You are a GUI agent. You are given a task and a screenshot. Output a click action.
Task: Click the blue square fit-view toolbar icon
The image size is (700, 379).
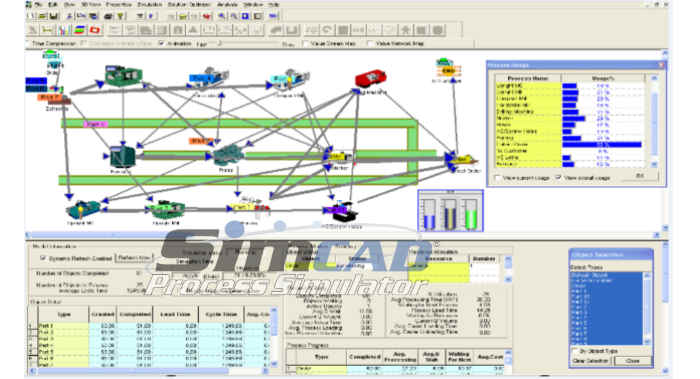245,16
